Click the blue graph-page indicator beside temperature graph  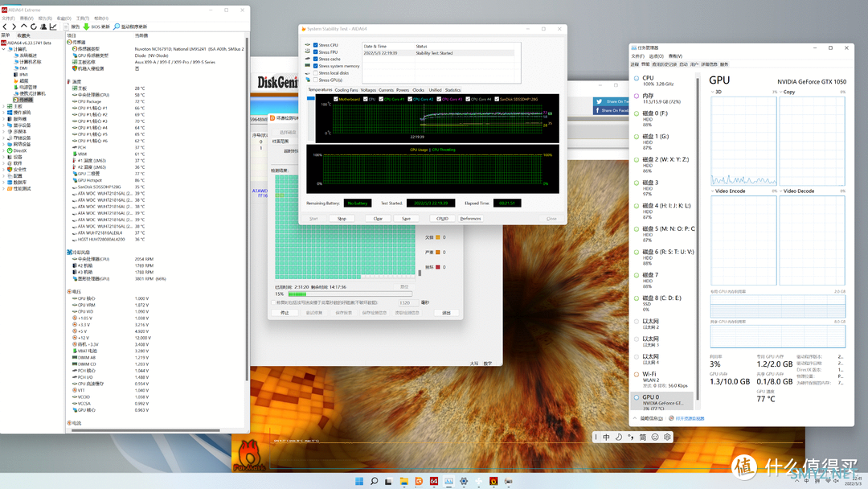pos(311,99)
